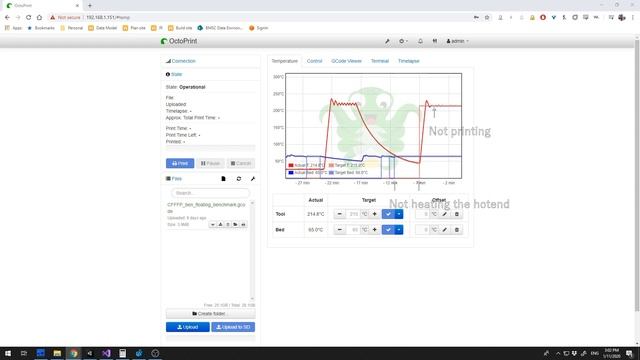
Task: Clear the Bed temperature offset
Action: tap(457, 230)
